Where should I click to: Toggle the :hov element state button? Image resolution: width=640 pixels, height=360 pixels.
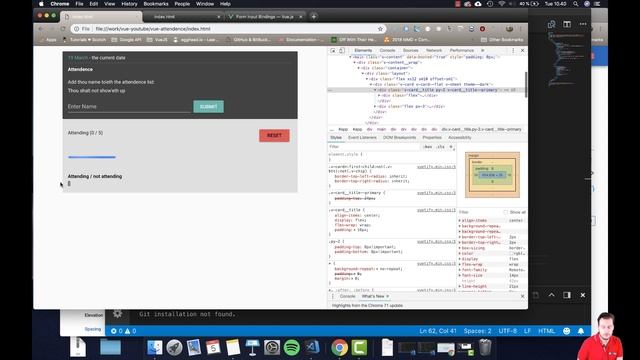(x=427, y=147)
